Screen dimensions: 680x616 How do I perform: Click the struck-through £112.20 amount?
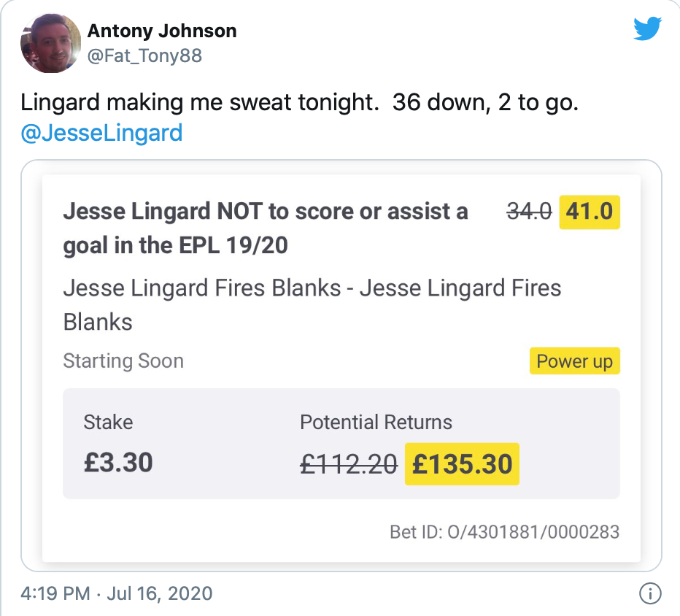click(x=349, y=463)
